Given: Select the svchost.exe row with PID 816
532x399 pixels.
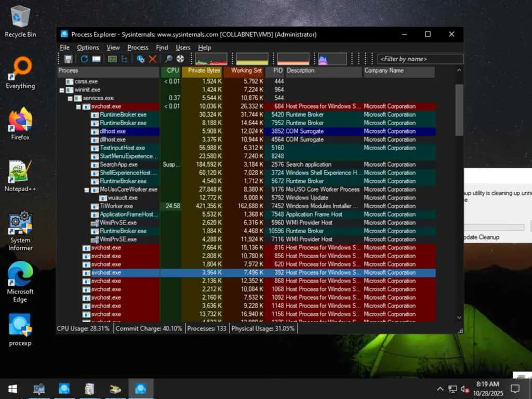Looking at the screenshot, I should click(x=246, y=248).
